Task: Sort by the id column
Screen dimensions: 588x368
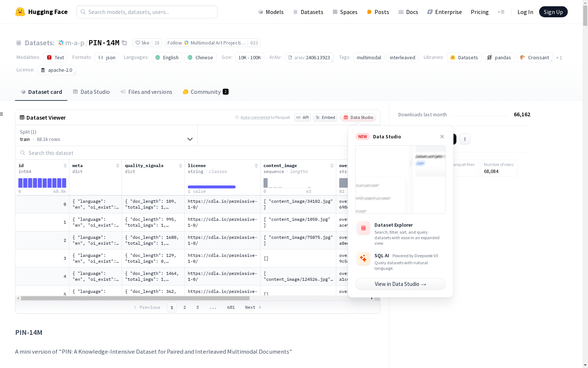Action: [65, 166]
